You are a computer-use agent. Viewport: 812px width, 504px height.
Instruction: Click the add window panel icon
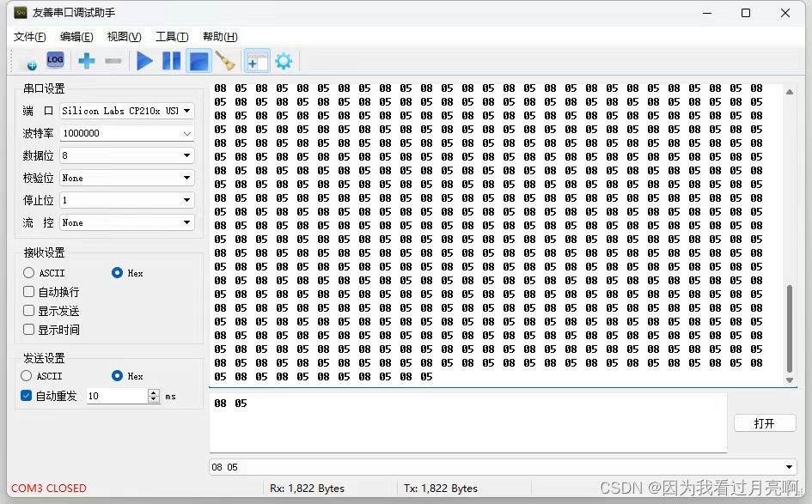coord(257,61)
